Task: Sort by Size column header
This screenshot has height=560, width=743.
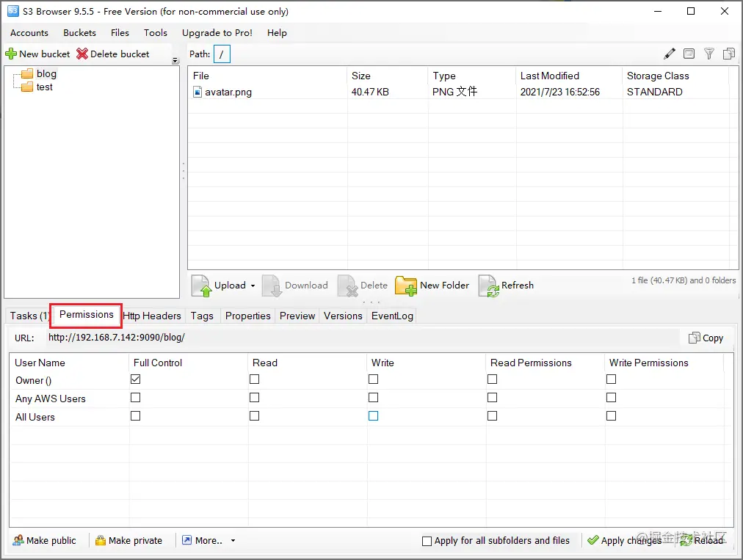Action: (x=388, y=76)
